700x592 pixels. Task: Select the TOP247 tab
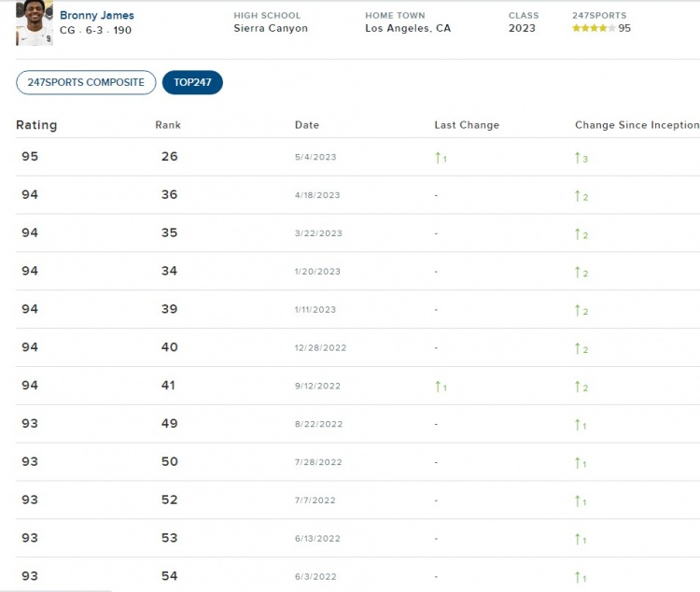click(x=192, y=82)
